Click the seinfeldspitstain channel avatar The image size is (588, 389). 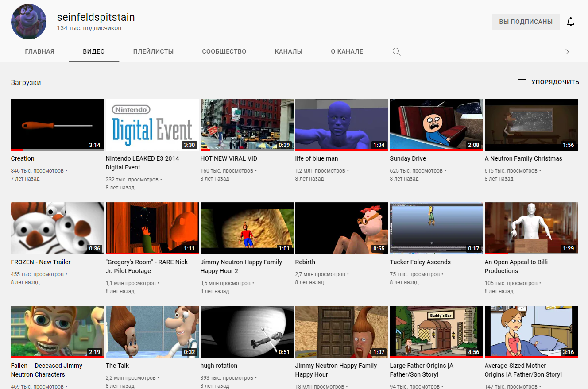pyautogui.click(x=29, y=22)
